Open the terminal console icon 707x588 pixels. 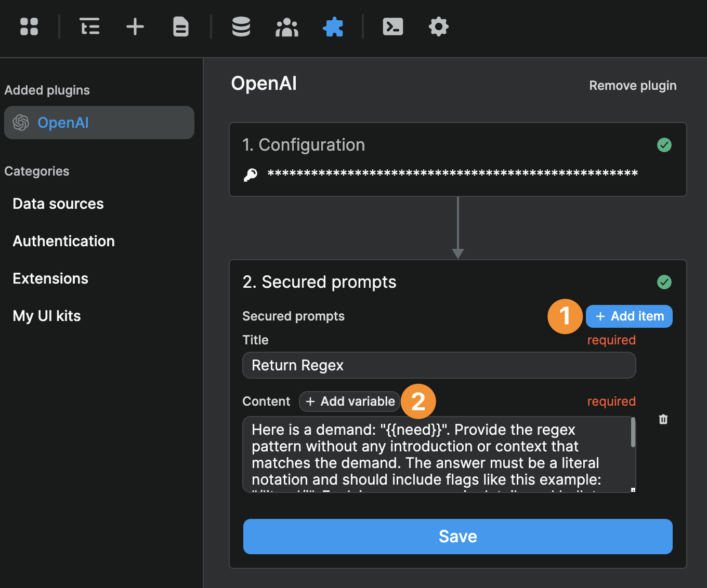point(392,27)
